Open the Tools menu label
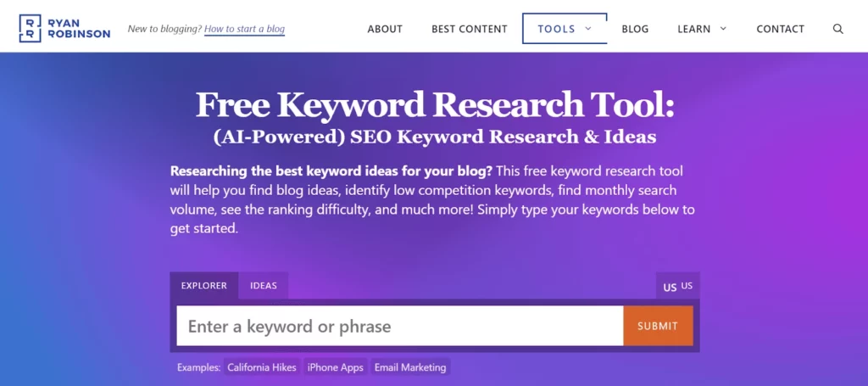The image size is (868, 386). click(556, 29)
